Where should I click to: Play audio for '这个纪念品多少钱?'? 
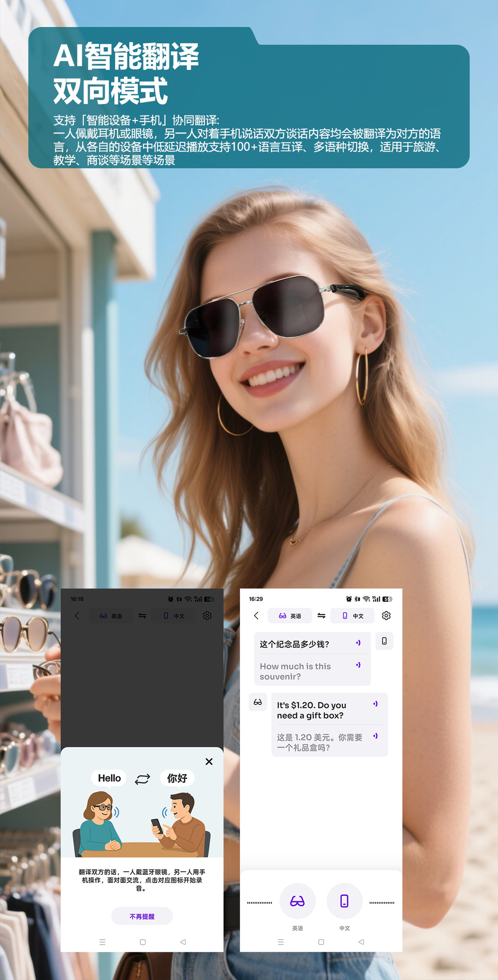(358, 643)
